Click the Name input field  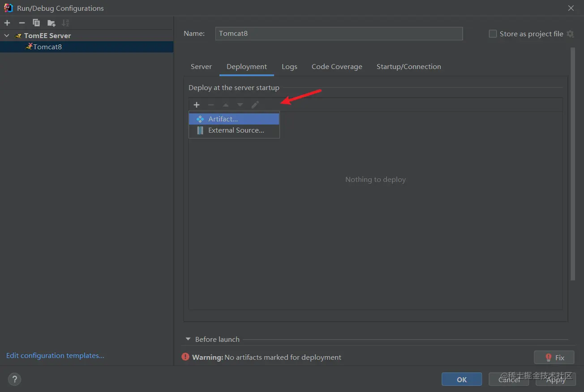tap(339, 34)
